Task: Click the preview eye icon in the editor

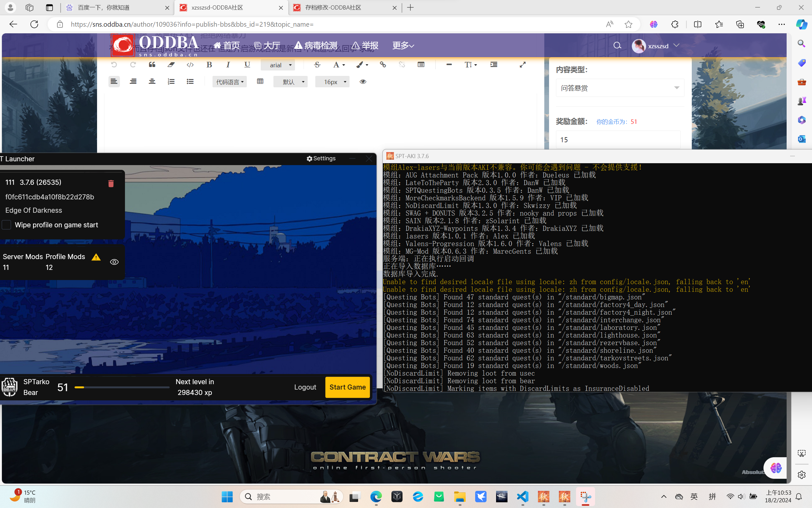Action: (x=363, y=82)
